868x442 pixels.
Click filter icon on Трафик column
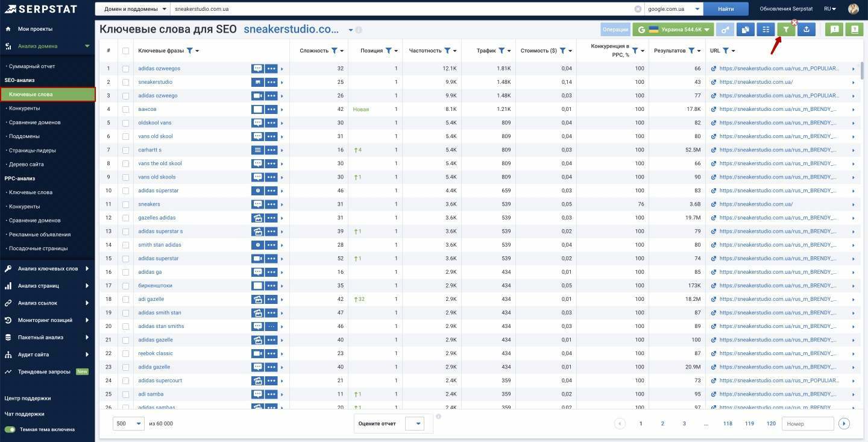[502, 51]
